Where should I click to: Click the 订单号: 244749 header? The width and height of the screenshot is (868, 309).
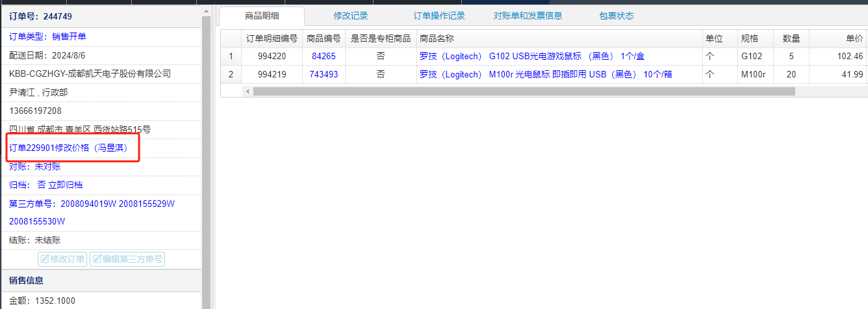point(40,16)
